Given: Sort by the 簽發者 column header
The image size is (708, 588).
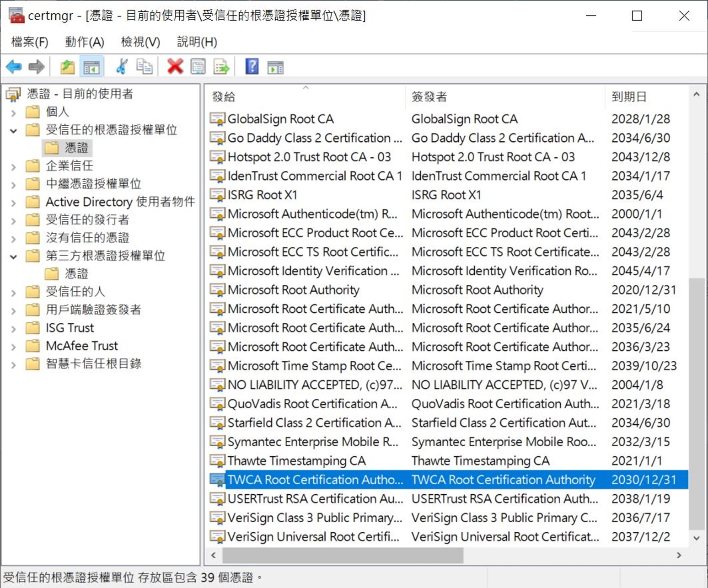Looking at the screenshot, I should click(505, 96).
